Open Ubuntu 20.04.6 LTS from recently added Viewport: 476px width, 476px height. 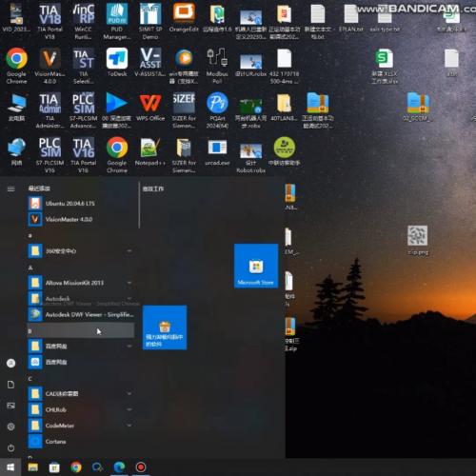pyautogui.click(x=81, y=203)
